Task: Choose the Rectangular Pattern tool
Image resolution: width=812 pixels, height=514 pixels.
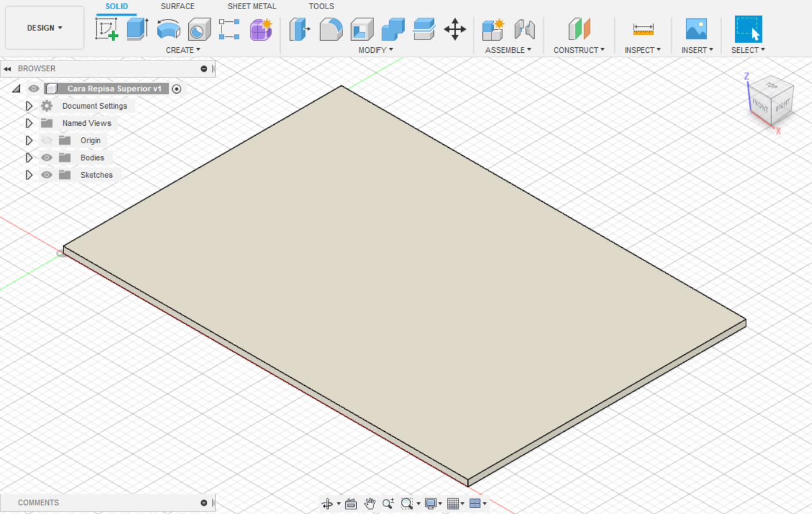Action: coord(229,29)
